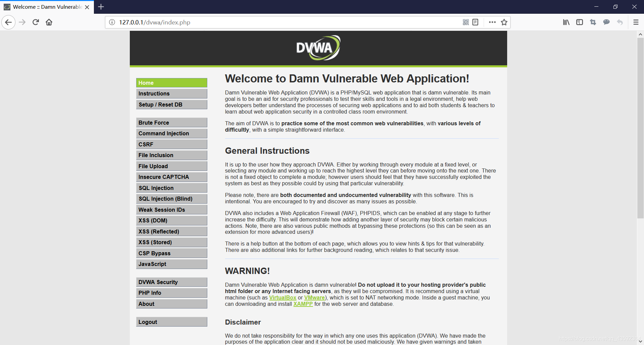Reload the current page
Image resolution: width=644 pixels, height=345 pixels.
click(x=36, y=22)
